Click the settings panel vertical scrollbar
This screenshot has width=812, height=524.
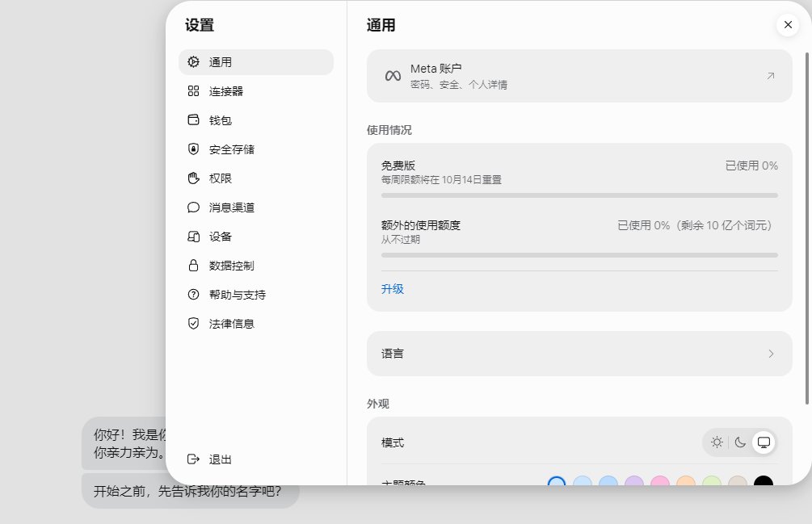807,228
